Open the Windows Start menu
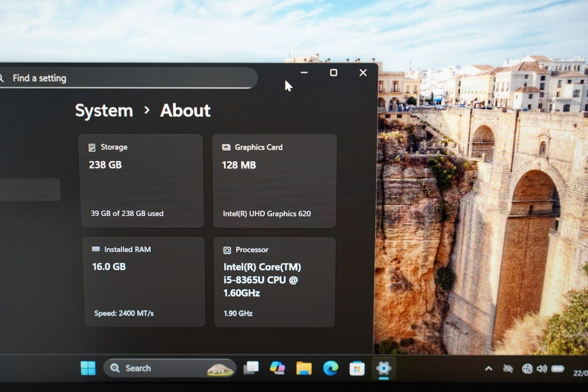This screenshot has height=392, width=588. 88,368
